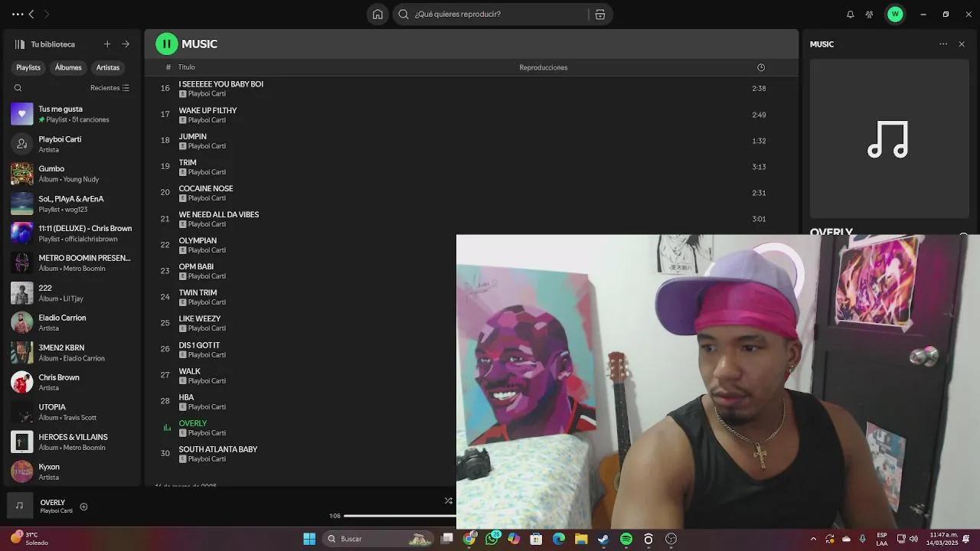The image size is (980, 551).
Task: Create a new playlist with the plus icon
Action: tap(107, 44)
